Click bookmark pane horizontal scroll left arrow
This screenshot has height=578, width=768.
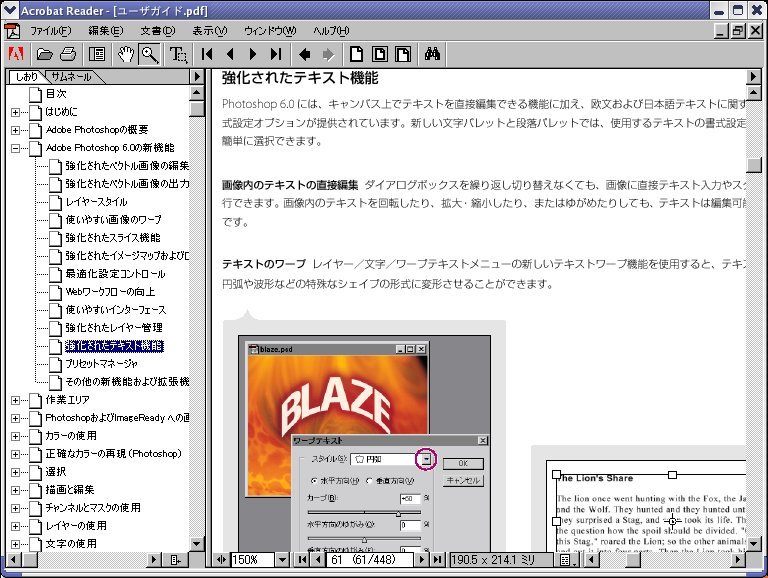13,559
